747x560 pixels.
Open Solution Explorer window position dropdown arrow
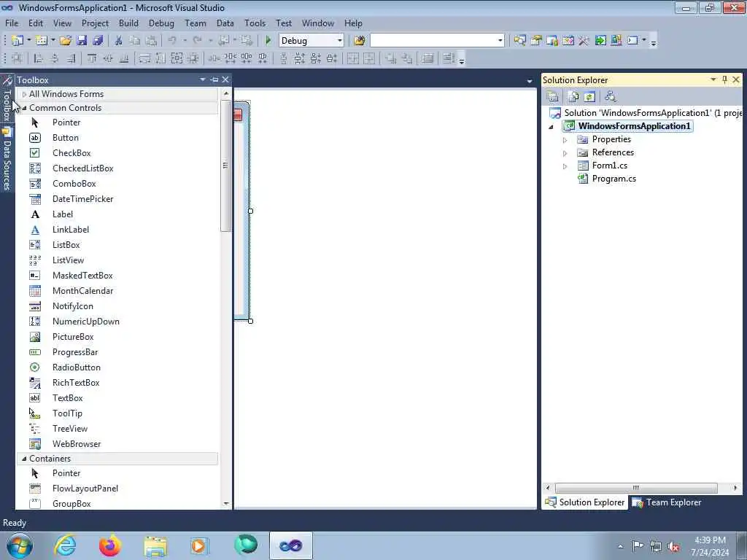click(x=713, y=79)
